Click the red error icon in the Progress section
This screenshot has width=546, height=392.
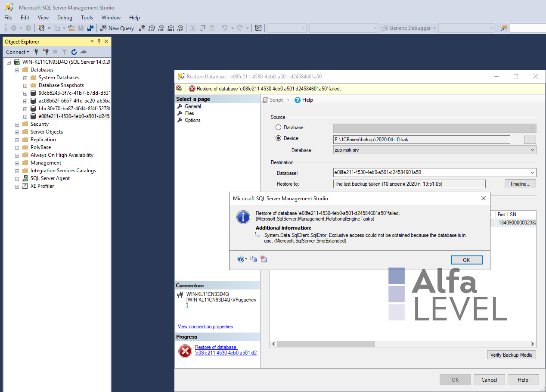tap(185, 351)
